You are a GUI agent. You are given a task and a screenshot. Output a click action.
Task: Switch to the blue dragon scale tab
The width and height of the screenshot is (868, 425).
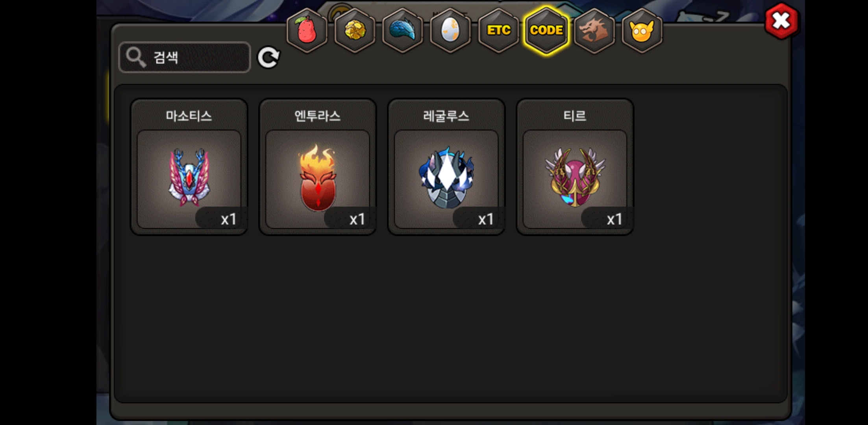coord(403,30)
